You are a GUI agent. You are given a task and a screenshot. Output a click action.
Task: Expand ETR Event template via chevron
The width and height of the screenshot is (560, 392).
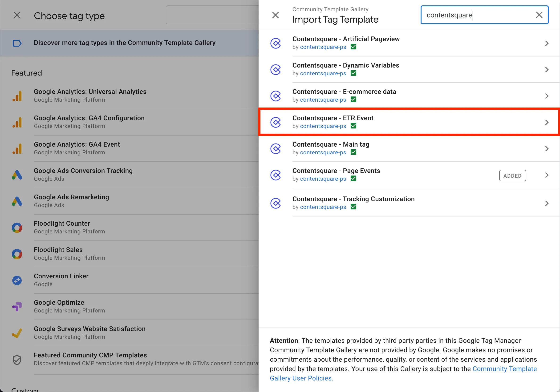pos(547,122)
